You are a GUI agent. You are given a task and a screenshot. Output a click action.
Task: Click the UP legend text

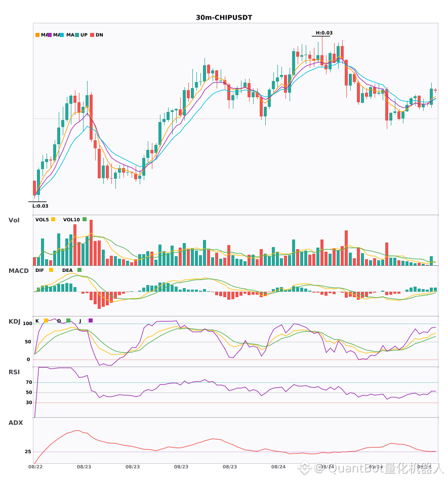coord(84,35)
